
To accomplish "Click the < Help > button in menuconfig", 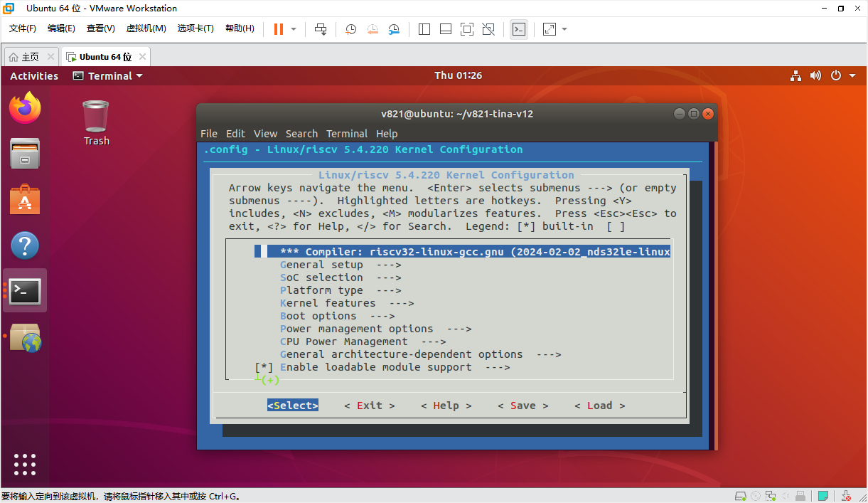I will pos(446,406).
